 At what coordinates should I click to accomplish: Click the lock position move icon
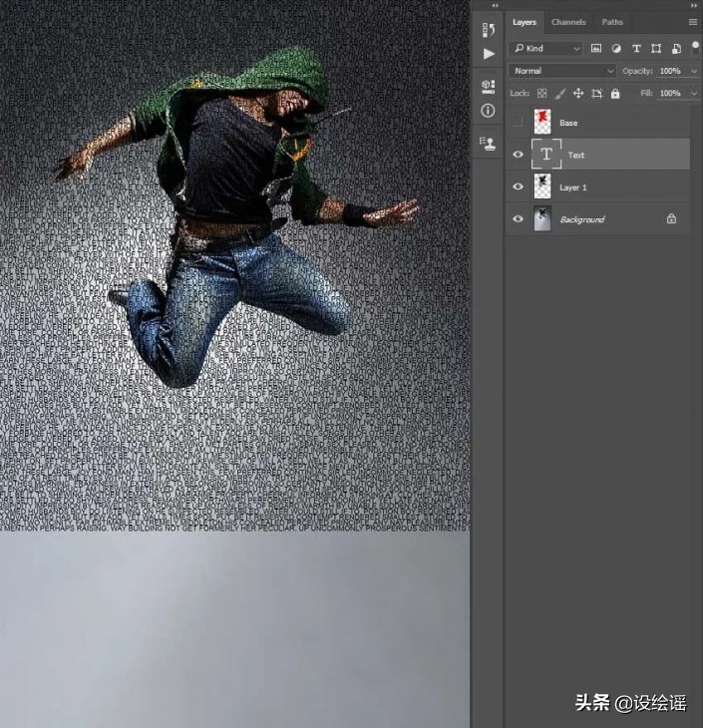(578, 94)
